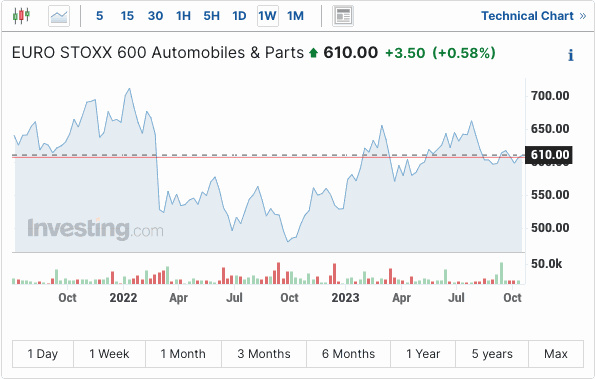Show the 1 Month range
595x379 pixels.
point(183,354)
